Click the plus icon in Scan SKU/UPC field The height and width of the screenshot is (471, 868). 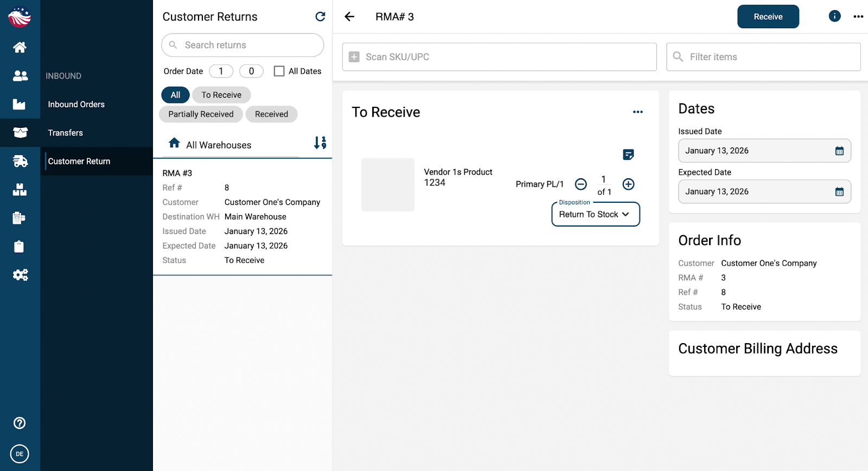354,57
